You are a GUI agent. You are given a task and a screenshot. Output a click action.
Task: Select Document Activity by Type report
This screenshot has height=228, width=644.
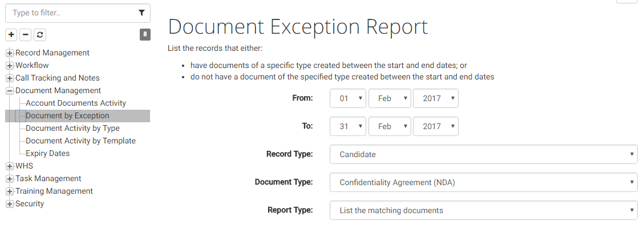coord(72,128)
